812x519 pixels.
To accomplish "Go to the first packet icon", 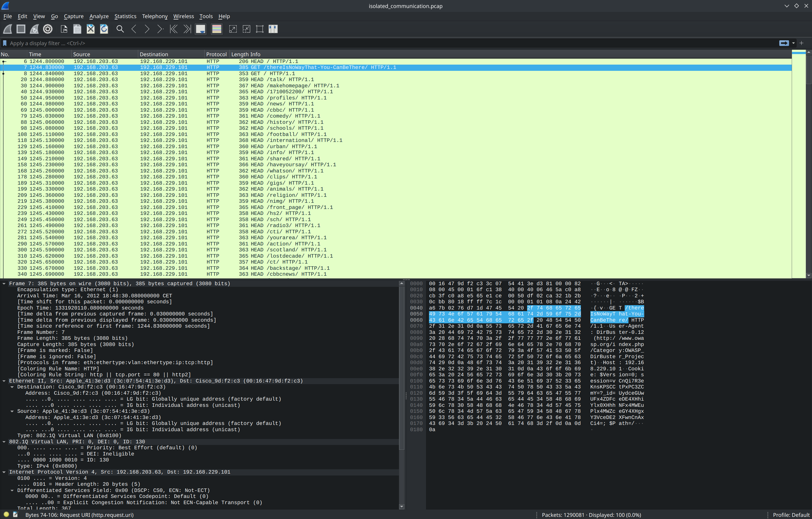I will click(x=174, y=29).
